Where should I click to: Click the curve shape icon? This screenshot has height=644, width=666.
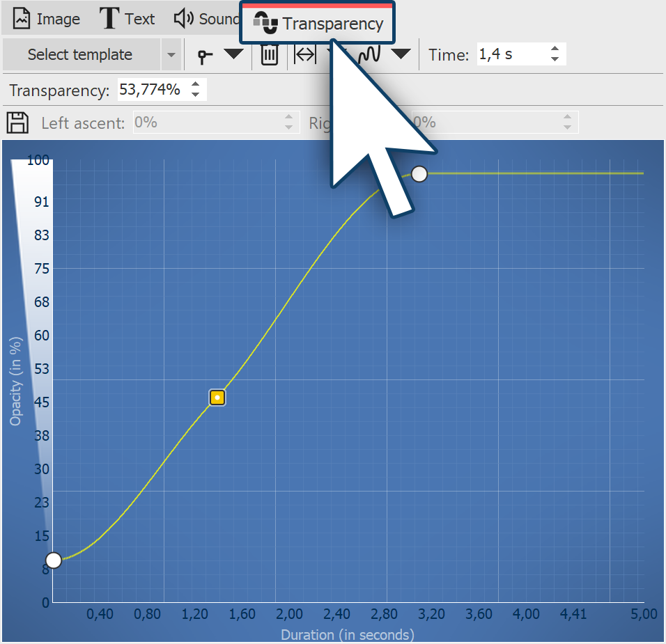[369, 54]
